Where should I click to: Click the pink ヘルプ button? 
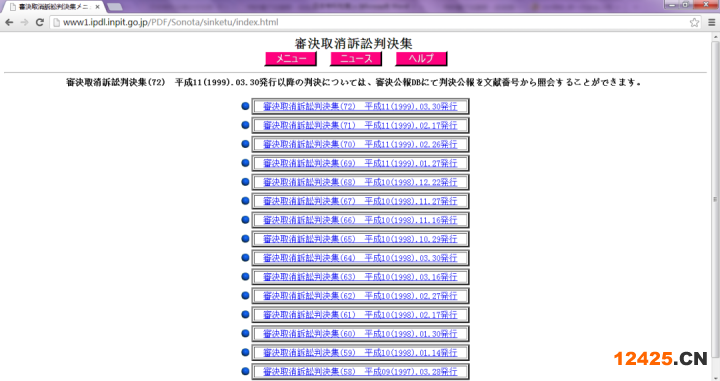click(x=421, y=59)
